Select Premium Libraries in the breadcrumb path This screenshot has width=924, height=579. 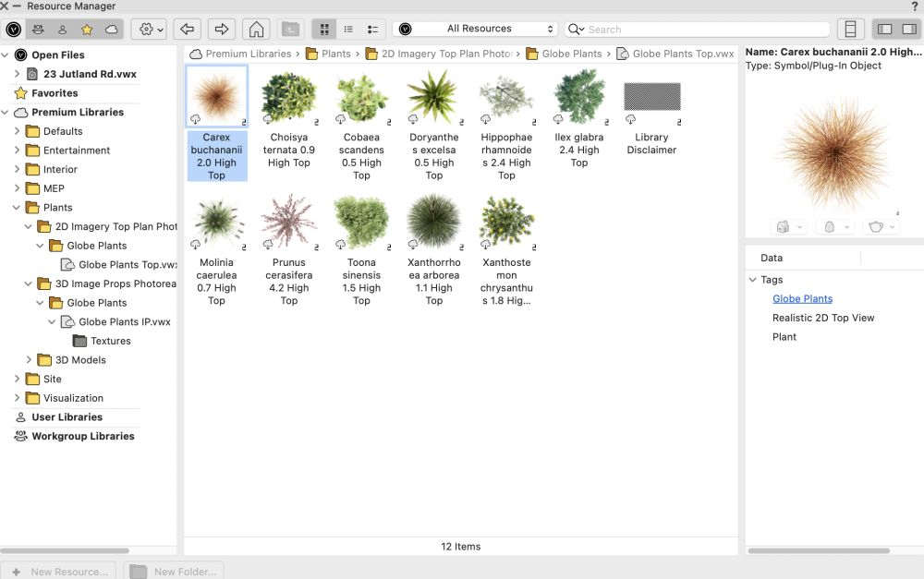pyautogui.click(x=248, y=54)
